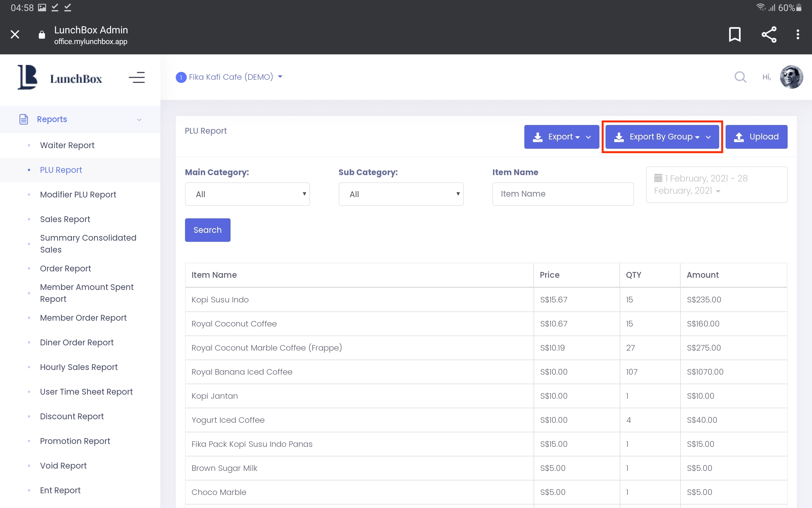812x508 pixels.
Task: Open the Sub Category dropdown
Action: pyautogui.click(x=401, y=194)
